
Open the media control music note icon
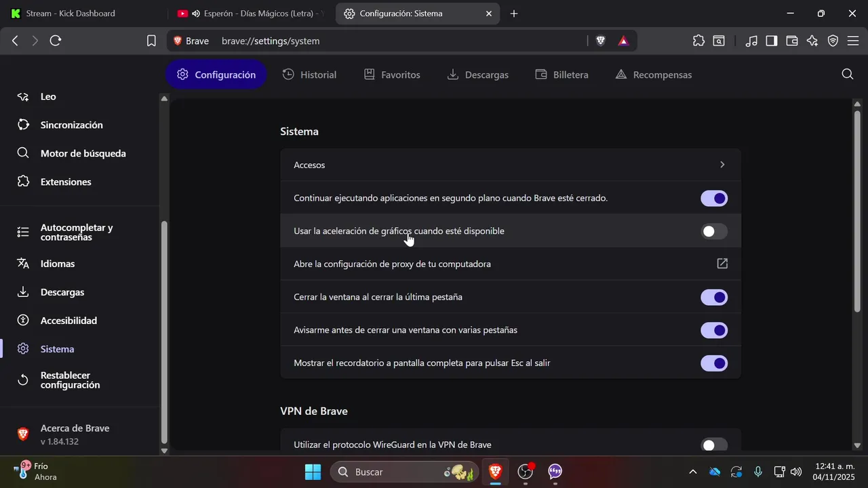751,41
